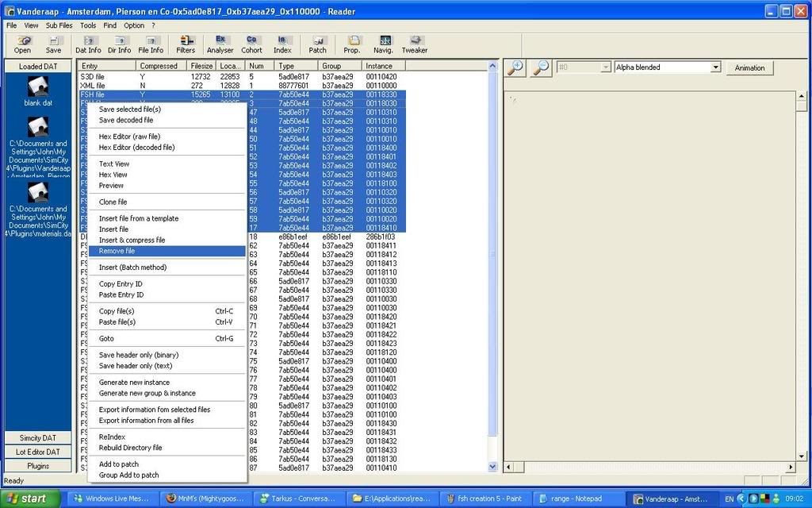
Task: Open the ? help menu
Action: coord(153,25)
